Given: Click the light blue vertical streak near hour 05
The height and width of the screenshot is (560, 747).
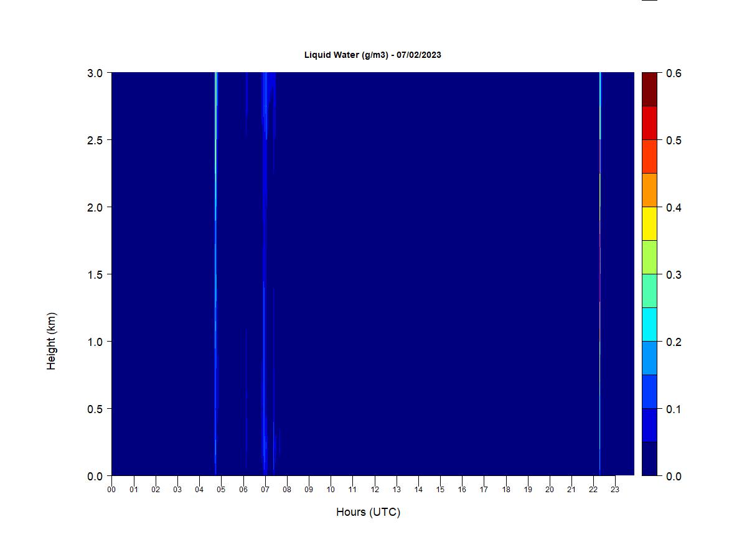Looking at the screenshot, I should (215, 187).
